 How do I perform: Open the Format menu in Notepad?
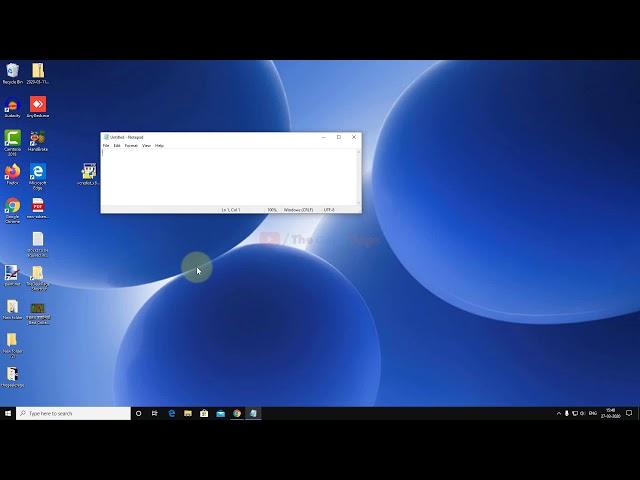click(131, 146)
